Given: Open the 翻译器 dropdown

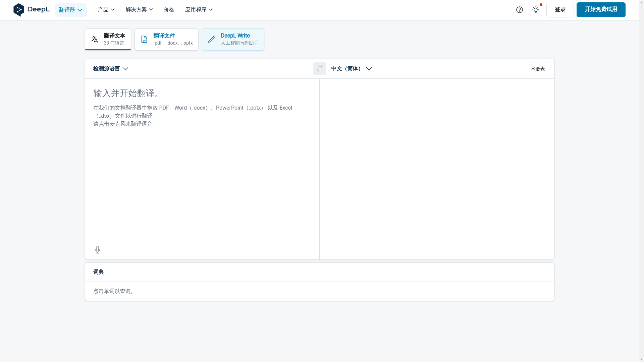Looking at the screenshot, I should 71,10.
